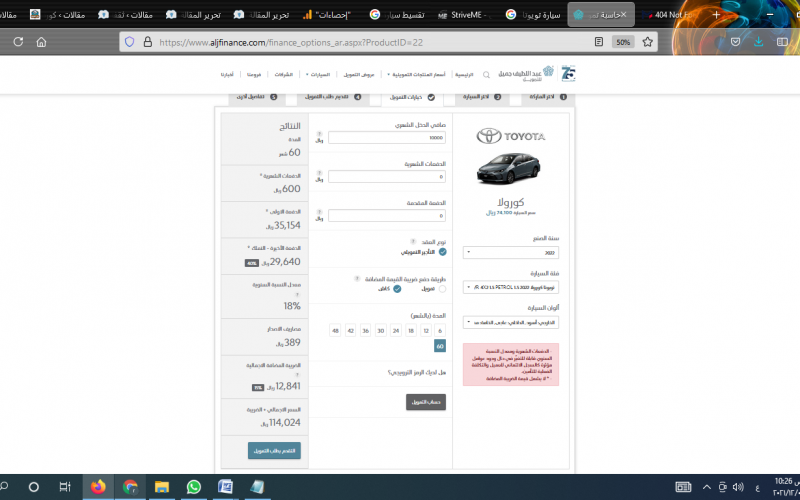Screen dimensions: 800x500
Task: Show help for contract type نوع العقد
Action: tap(413, 241)
